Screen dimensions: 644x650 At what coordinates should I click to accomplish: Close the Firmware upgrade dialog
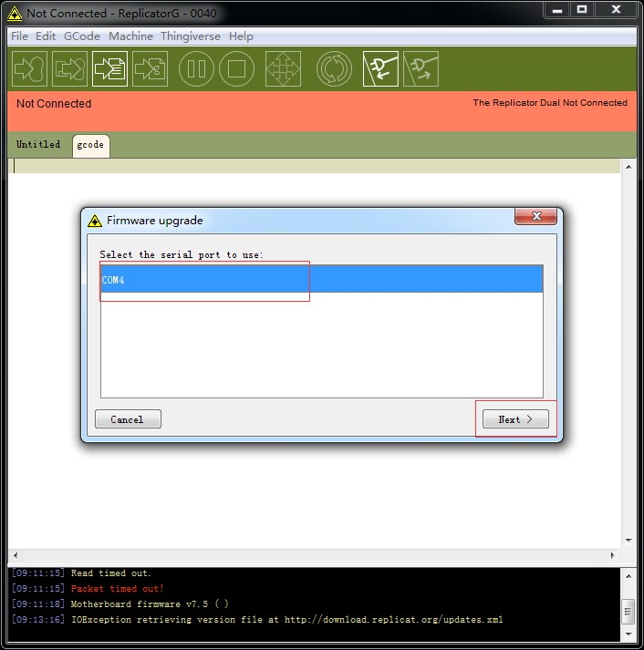coord(535,216)
